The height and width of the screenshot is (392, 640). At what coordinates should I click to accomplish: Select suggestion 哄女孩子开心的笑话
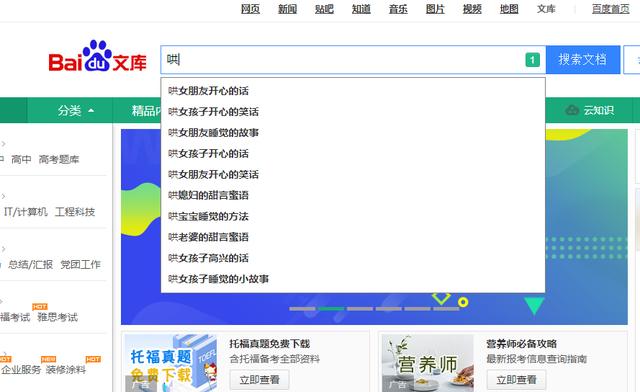(x=353, y=111)
